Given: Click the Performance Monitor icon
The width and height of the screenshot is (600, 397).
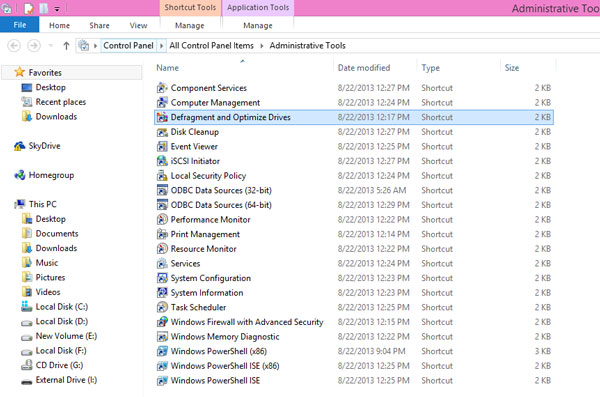Looking at the screenshot, I should pos(162,220).
